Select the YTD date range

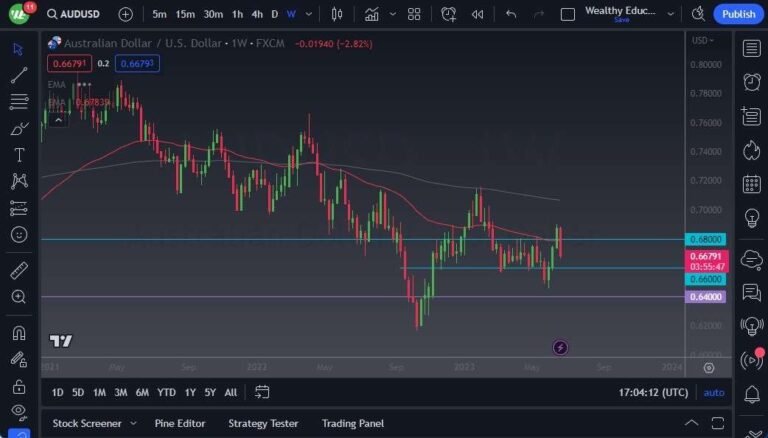pyautogui.click(x=166, y=392)
